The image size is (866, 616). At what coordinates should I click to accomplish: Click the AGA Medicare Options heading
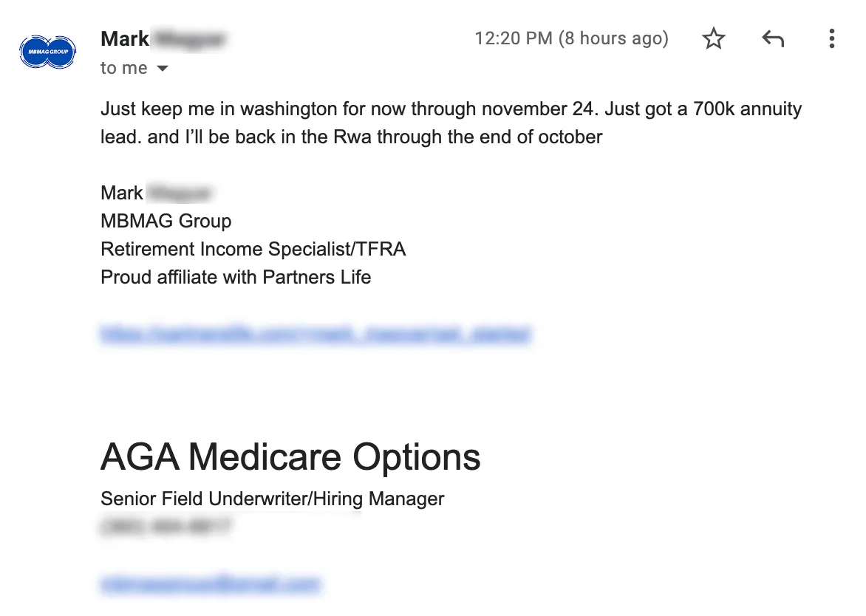(x=290, y=457)
